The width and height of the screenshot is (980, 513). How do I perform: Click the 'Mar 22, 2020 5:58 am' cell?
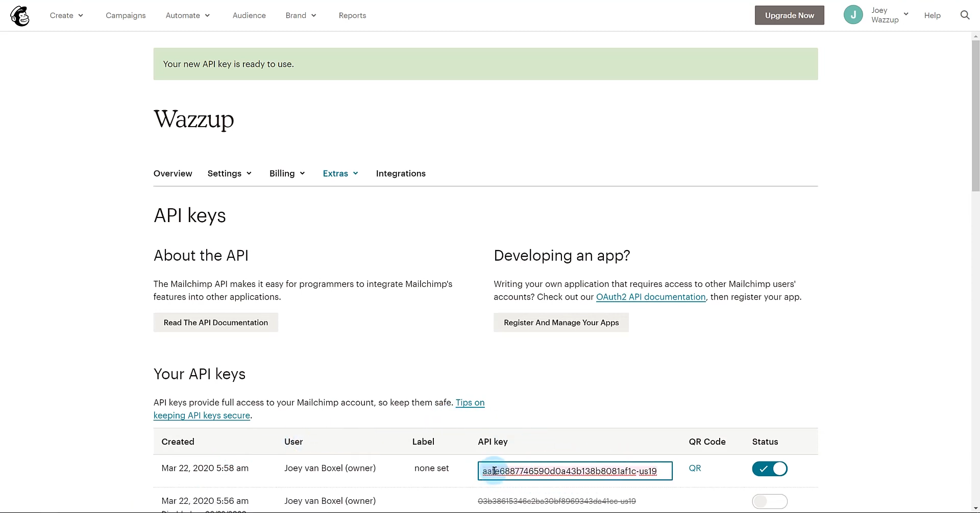coord(205,468)
